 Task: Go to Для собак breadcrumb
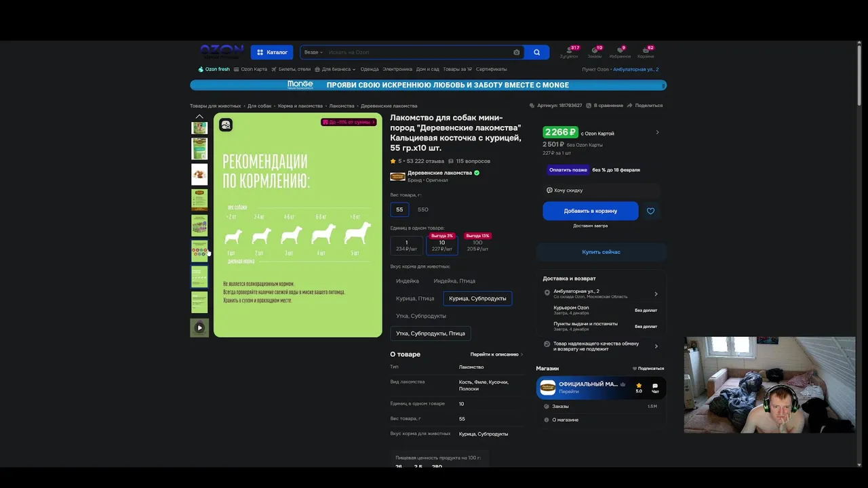[259, 106]
